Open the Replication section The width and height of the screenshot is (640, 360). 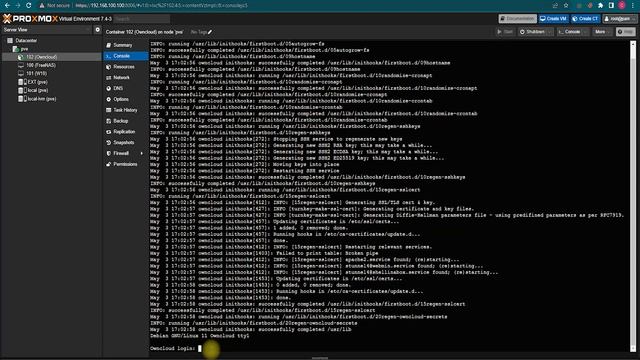click(125, 131)
